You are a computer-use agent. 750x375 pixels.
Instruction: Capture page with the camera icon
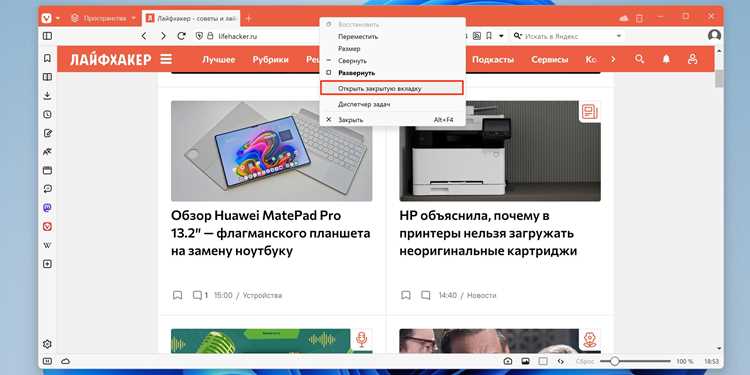(x=508, y=361)
